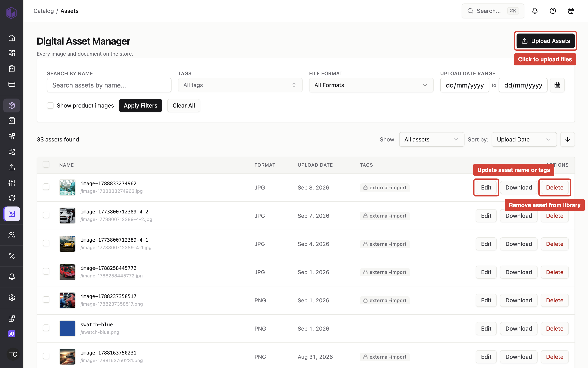This screenshot has height=368, width=588.
Task: Download the swatch-blue asset
Action: pyautogui.click(x=519, y=329)
